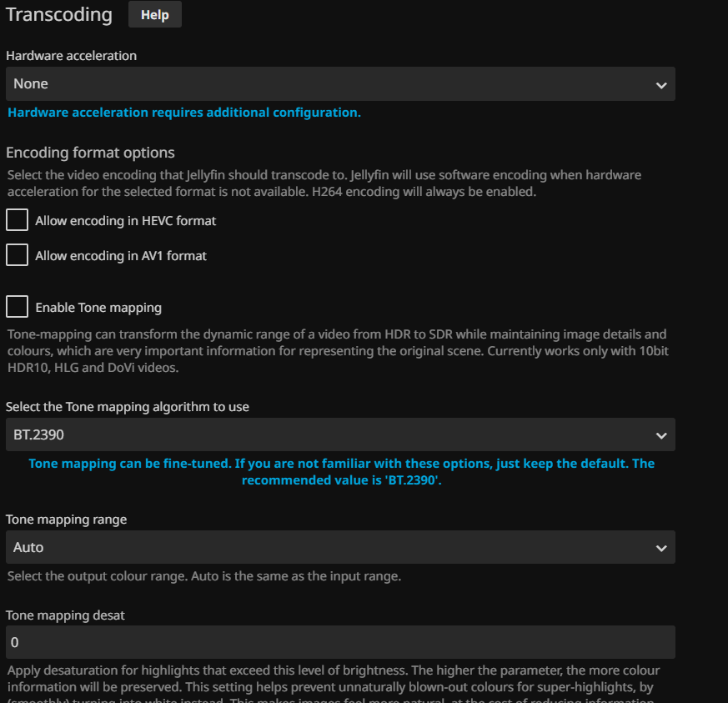Check the Enable Tone mapping box

pos(18,307)
